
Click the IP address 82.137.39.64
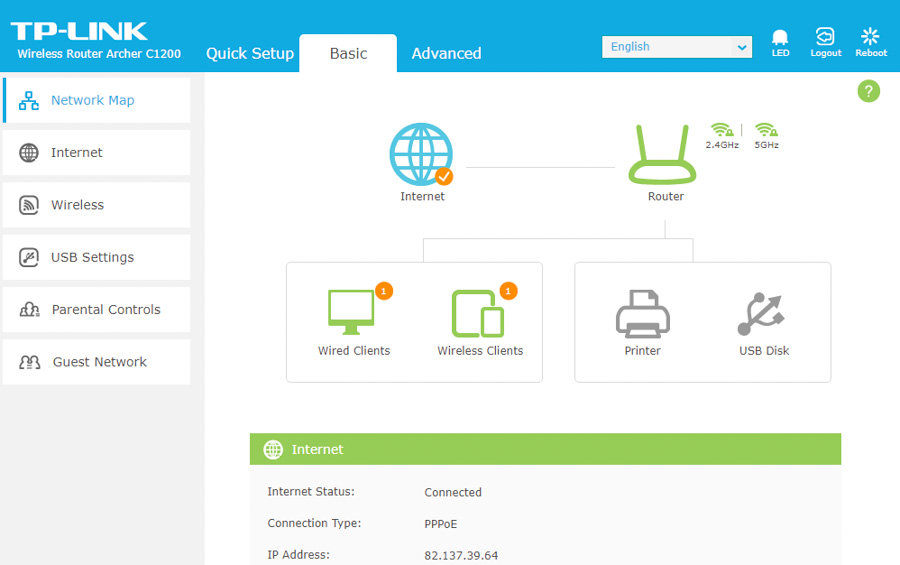tap(461, 555)
